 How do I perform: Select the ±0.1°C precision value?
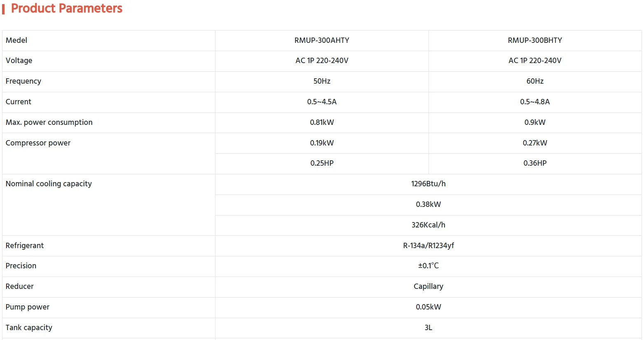tap(428, 266)
